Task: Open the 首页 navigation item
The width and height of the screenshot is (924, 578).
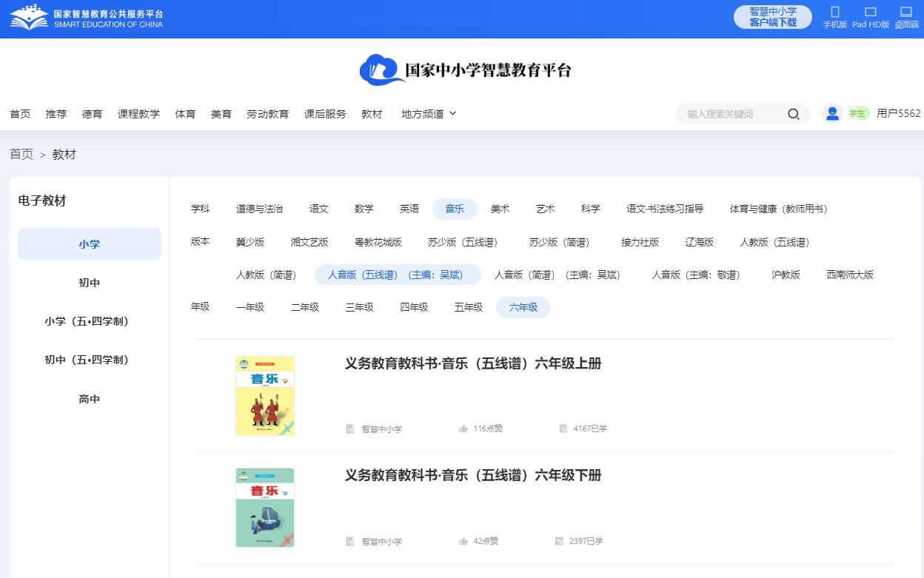Action: click(20, 114)
